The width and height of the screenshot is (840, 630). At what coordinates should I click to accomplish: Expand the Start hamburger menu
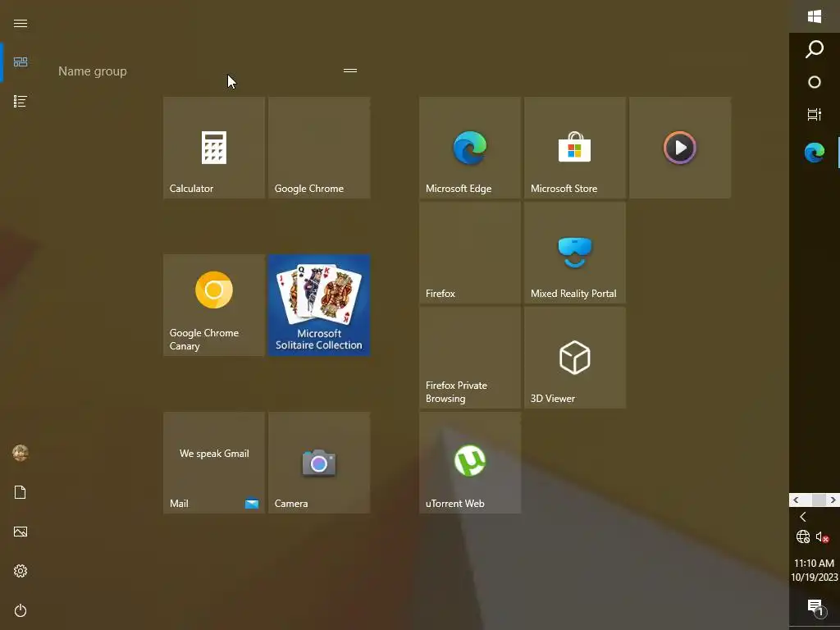coord(21,23)
